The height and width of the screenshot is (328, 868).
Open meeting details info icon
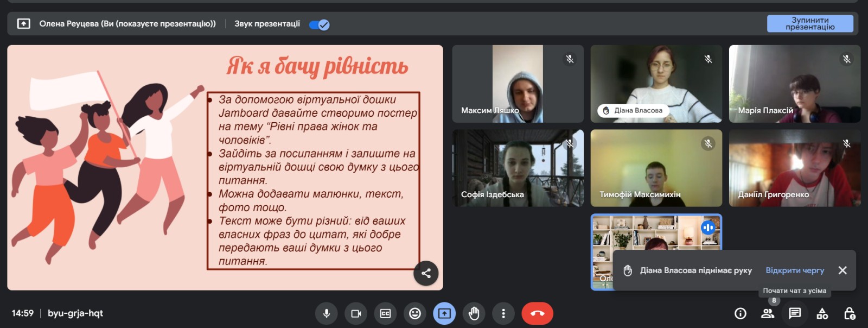pos(740,313)
